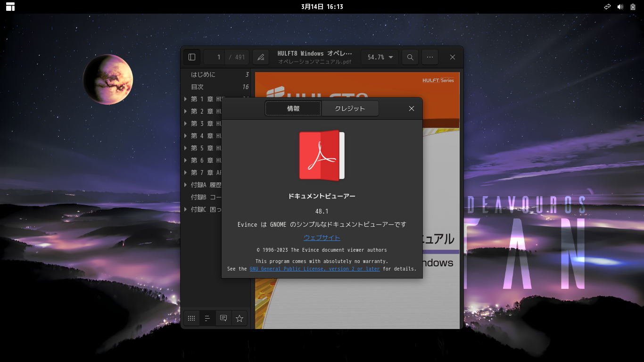Click the page number field showing 1
Image resolution: width=644 pixels, height=362 pixels.
[x=215, y=57]
